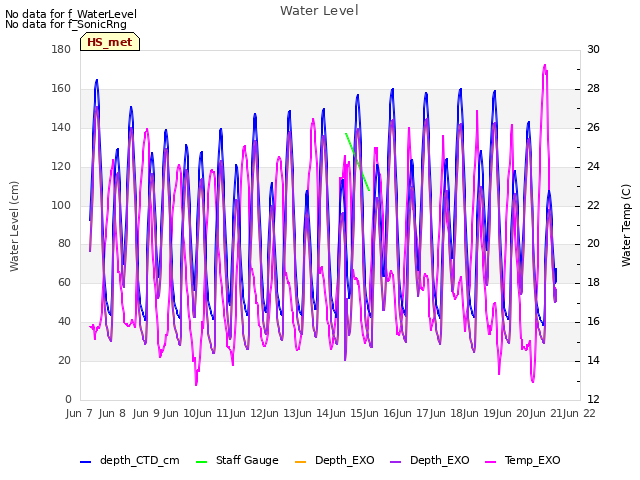This screenshot has width=640, height=480.
Task: Select the 'No data for f_WaterLevel' message
Action: [x=71, y=14]
